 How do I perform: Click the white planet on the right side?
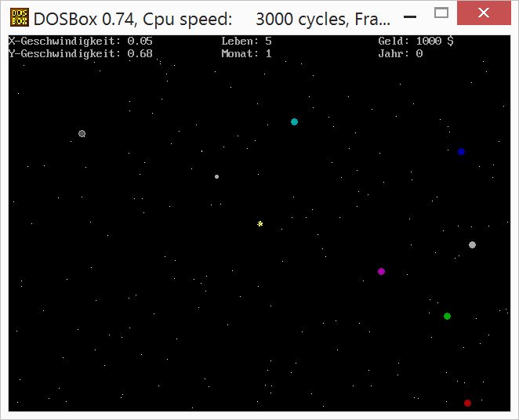coord(472,244)
